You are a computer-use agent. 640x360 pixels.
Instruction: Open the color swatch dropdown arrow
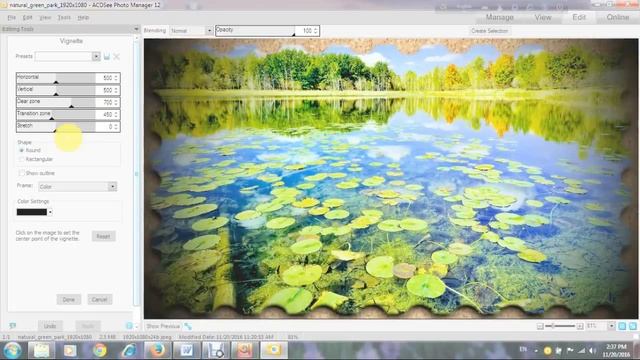(x=50, y=212)
